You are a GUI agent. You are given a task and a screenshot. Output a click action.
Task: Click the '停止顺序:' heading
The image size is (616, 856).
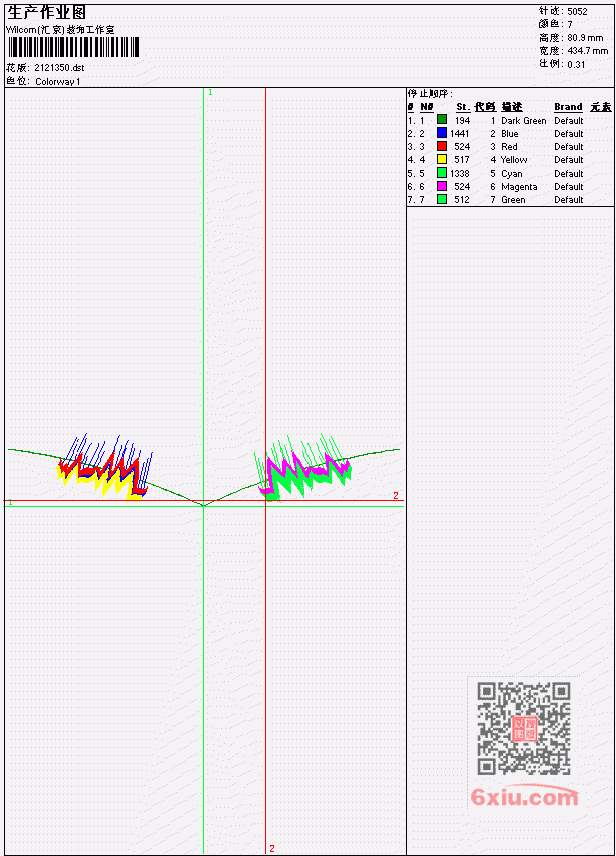[x=430, y=94]
